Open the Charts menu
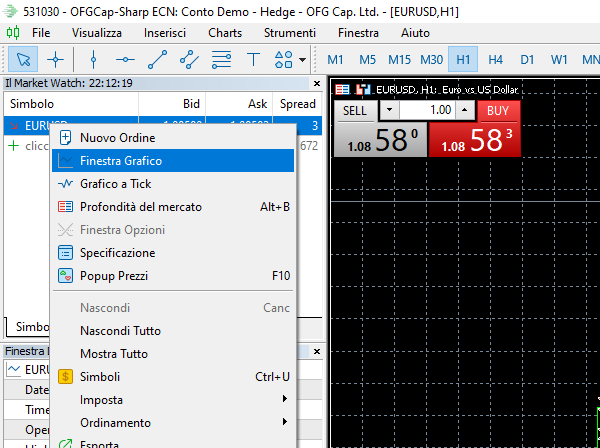The image size is (600, 448). pos(225,33)
